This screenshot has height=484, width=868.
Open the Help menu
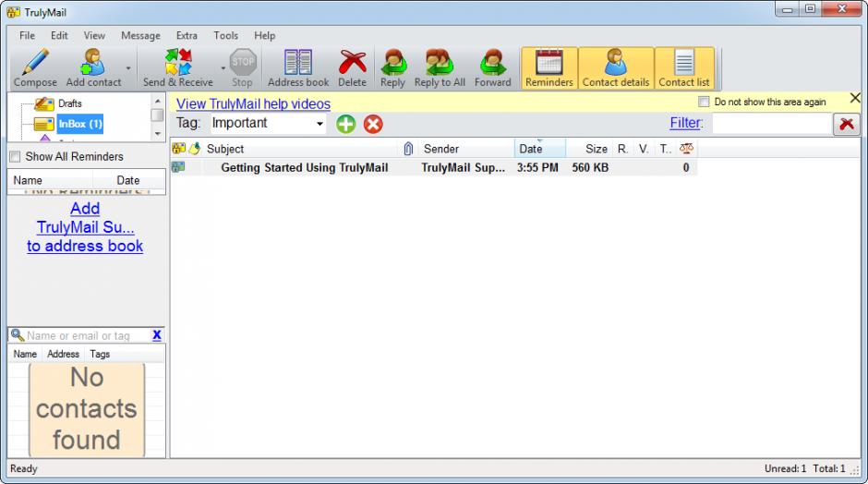[265, 35]
